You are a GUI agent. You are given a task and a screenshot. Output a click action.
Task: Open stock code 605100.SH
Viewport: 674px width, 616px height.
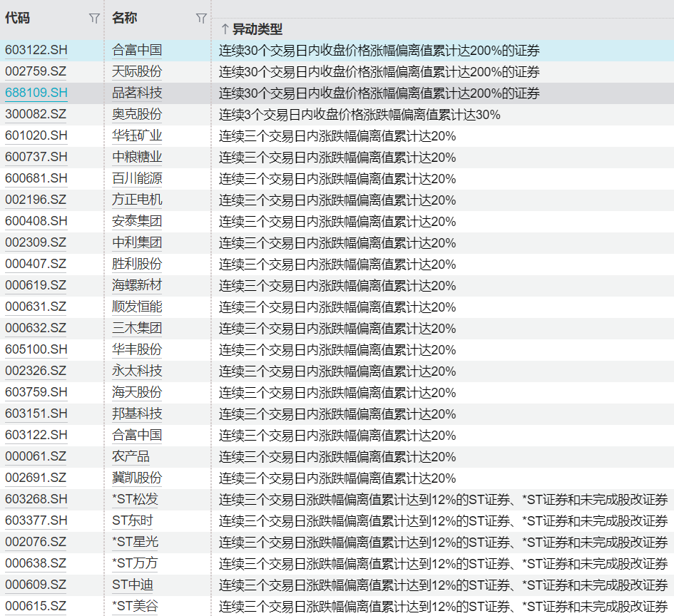36,350
